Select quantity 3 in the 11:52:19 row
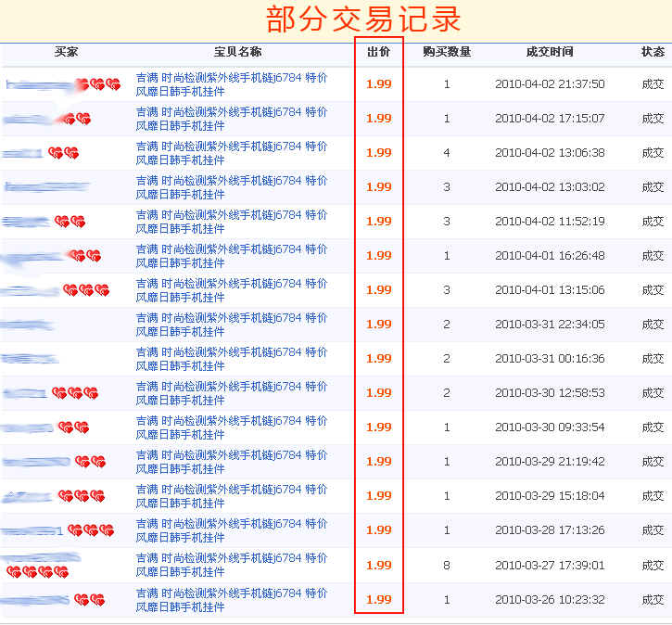Screen dimensions: 672x625 (x=447, y=222)
